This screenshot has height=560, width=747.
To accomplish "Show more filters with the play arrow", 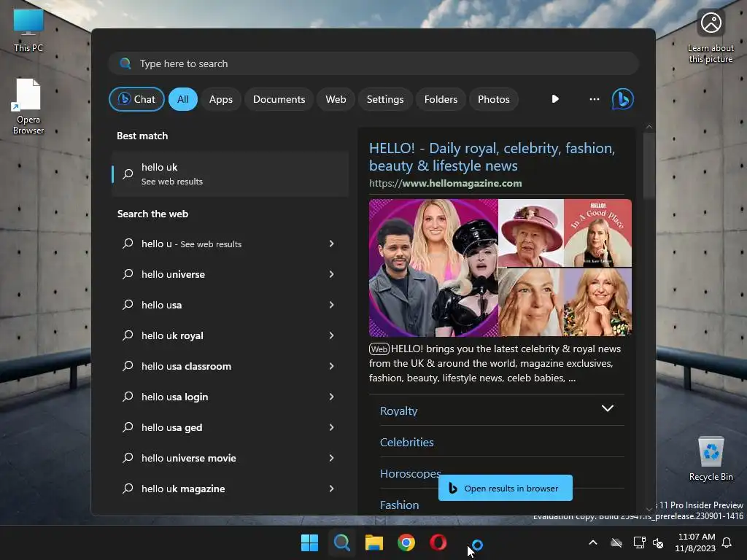I will [555, 99].
